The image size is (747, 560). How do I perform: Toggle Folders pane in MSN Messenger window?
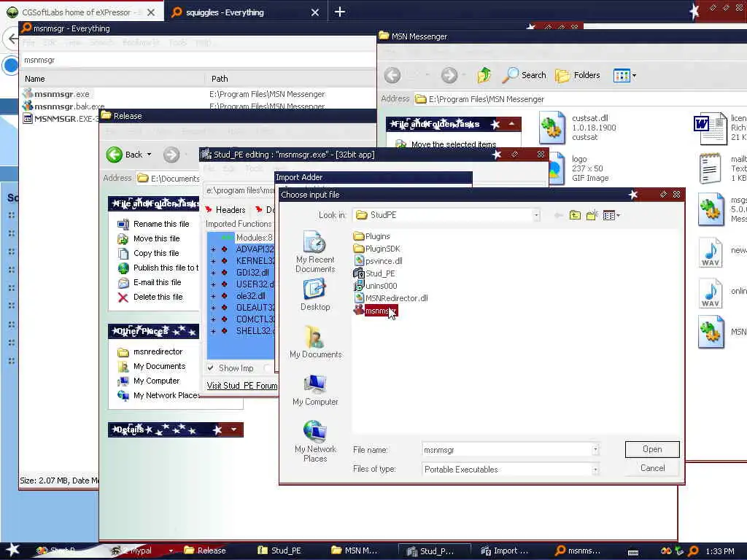click(578, 75)
